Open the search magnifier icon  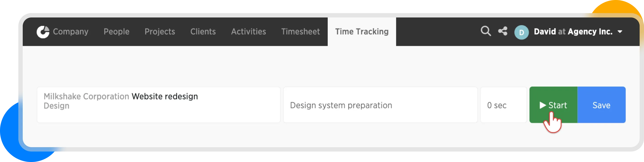tap(485, 31)
